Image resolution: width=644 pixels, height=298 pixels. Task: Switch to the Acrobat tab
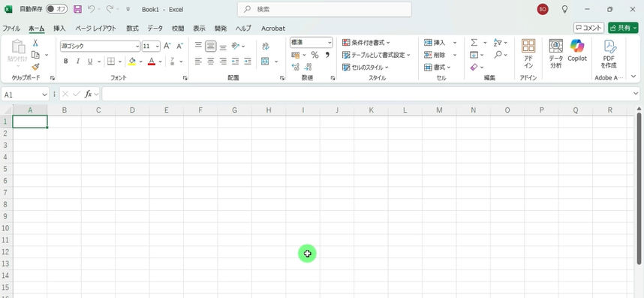click(273, 29)
